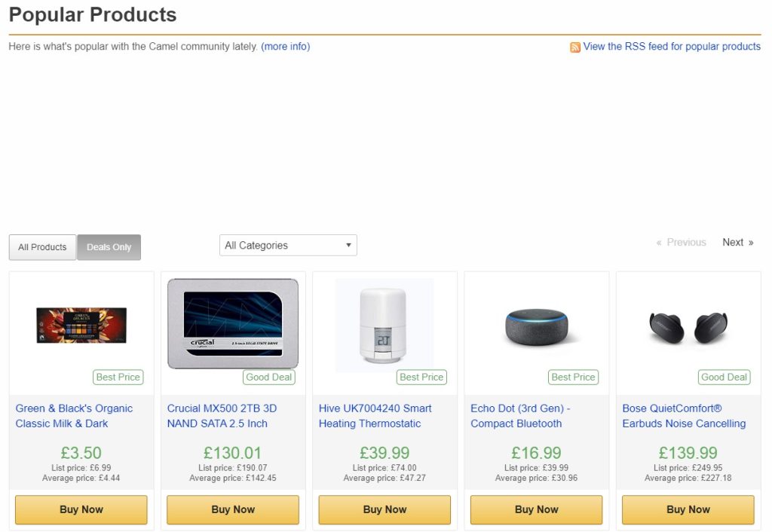This screenshot has width=772, height=532.
Task: Click the Previous page link
Action: [682, 243]
